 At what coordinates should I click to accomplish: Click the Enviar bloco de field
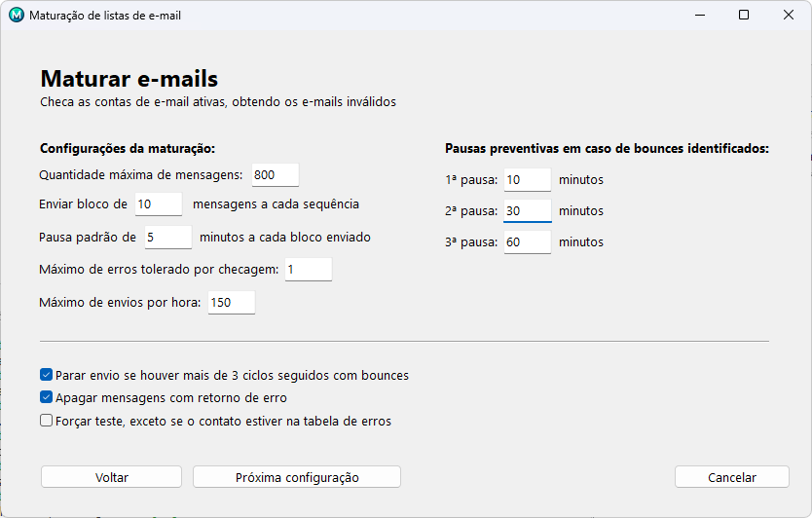(x=158, y=204)
